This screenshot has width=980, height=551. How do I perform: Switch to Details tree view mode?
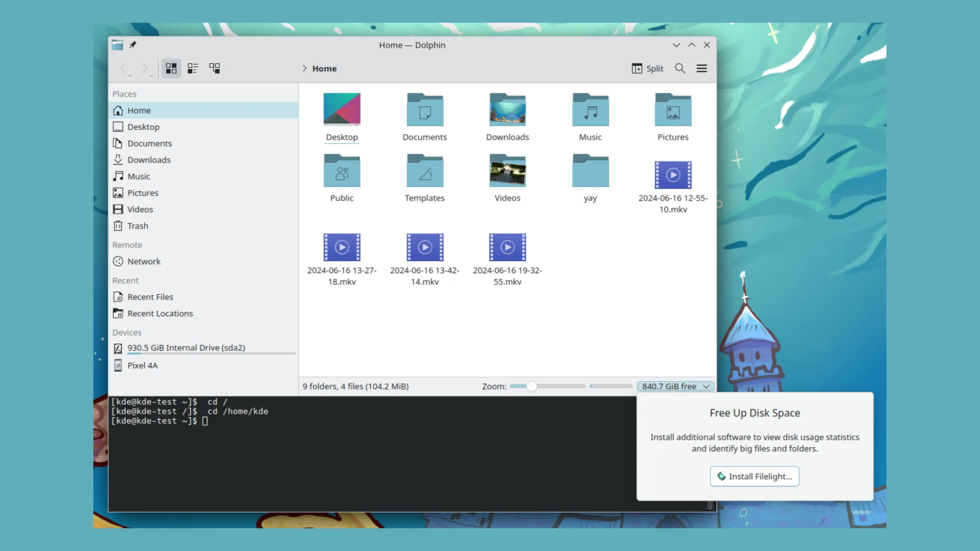214,68
